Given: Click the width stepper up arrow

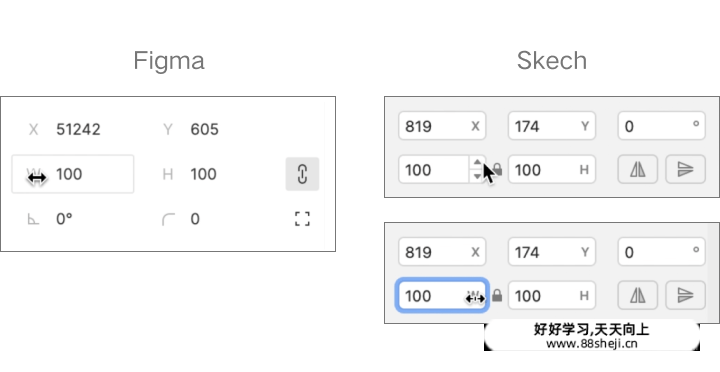Looking at the screenshot, I should (477, 163).
